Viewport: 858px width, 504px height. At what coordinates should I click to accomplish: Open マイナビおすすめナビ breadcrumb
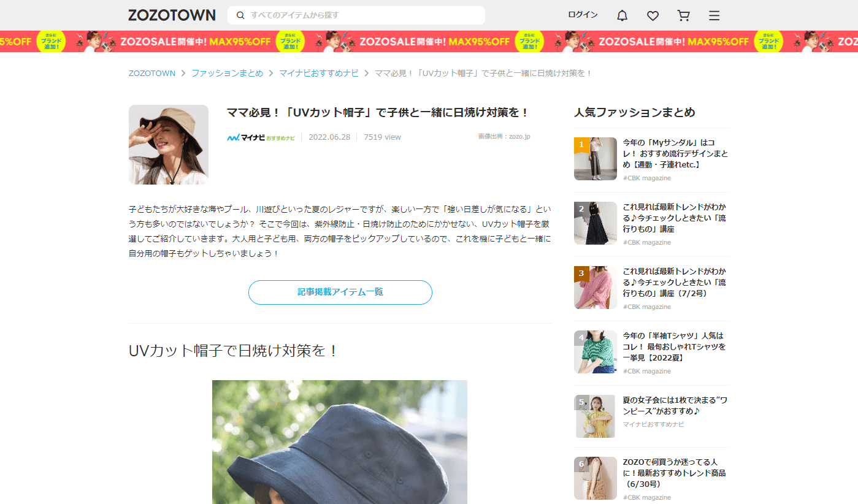click(318, 73)
